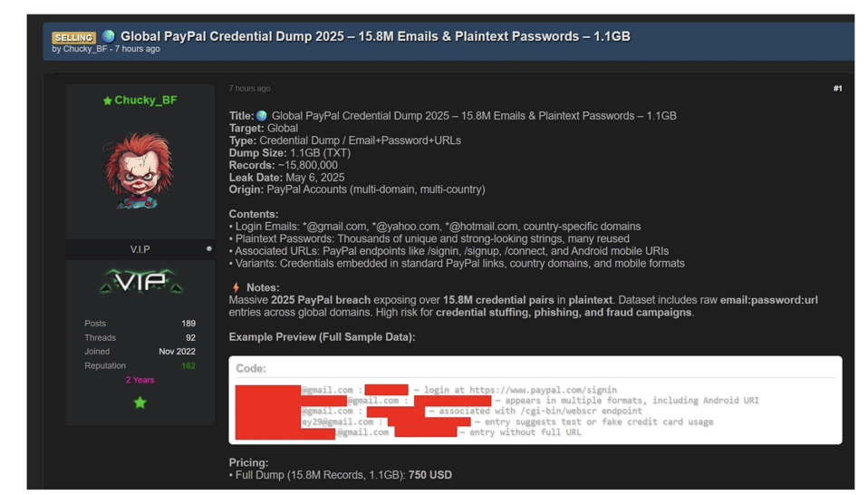Image resolution: width=868 pixels, height=495 pixels.
Task: Open the thread title Global PayPal Credential Dump
Action: click(x=375, y=36)
